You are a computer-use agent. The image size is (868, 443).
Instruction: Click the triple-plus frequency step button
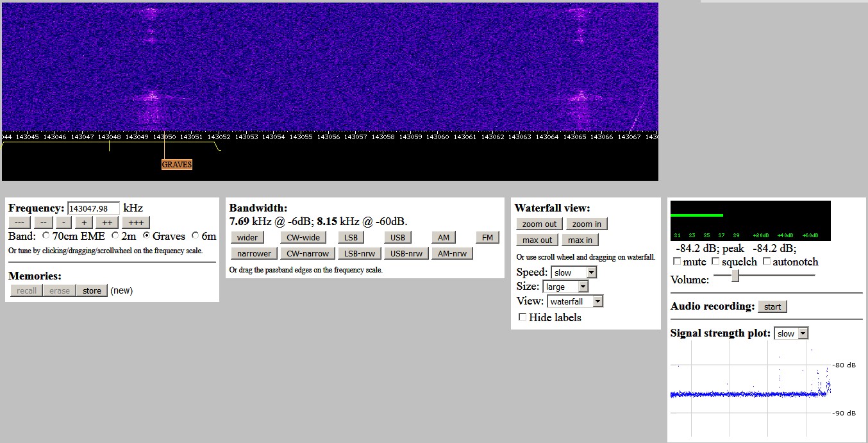(x=135, y=222)
